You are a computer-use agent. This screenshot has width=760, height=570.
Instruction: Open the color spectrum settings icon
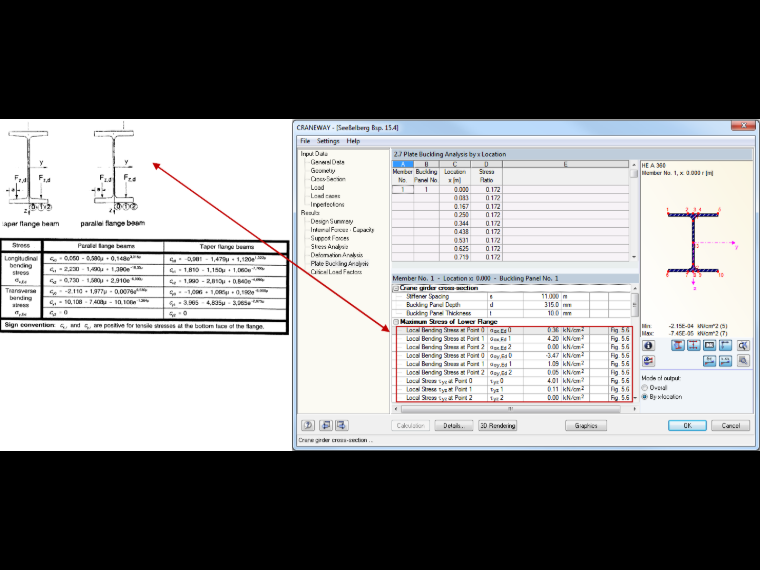tap(649, 361)
